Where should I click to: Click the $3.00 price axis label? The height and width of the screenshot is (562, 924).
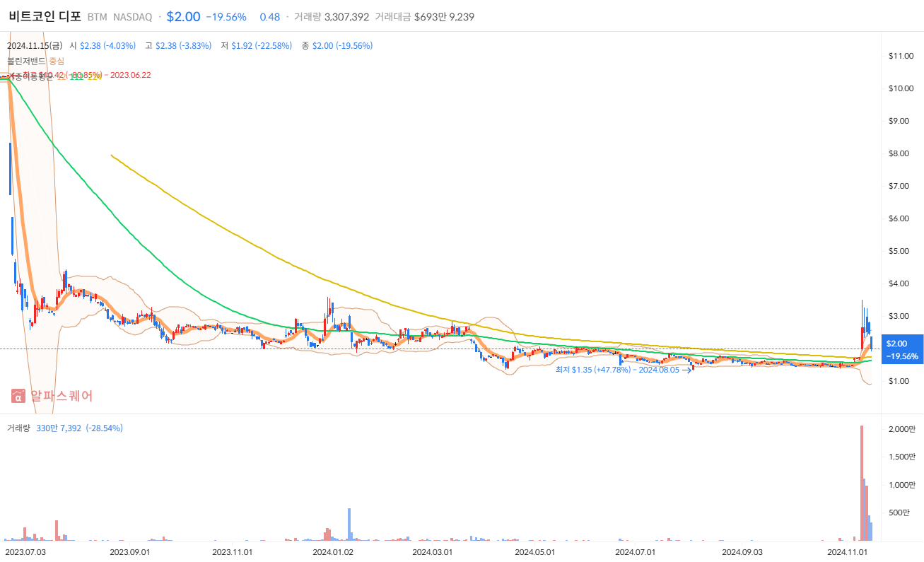tap(899, 316)
